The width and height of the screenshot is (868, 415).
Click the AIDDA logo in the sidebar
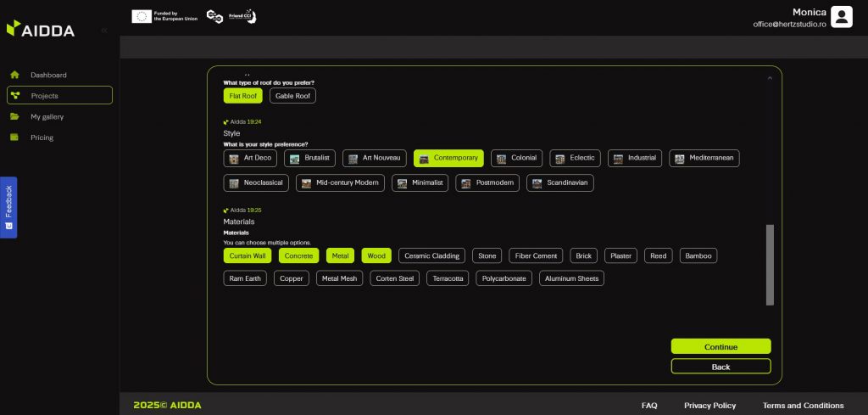41,29
